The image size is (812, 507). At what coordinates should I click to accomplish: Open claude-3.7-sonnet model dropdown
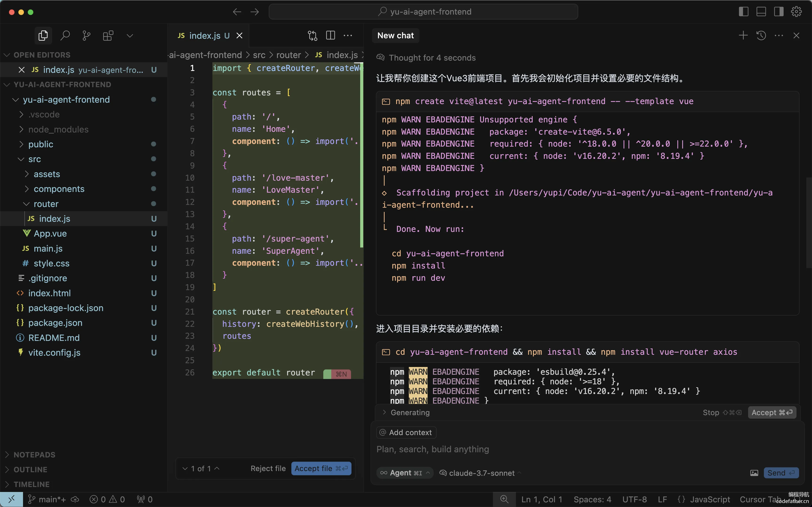480,473
